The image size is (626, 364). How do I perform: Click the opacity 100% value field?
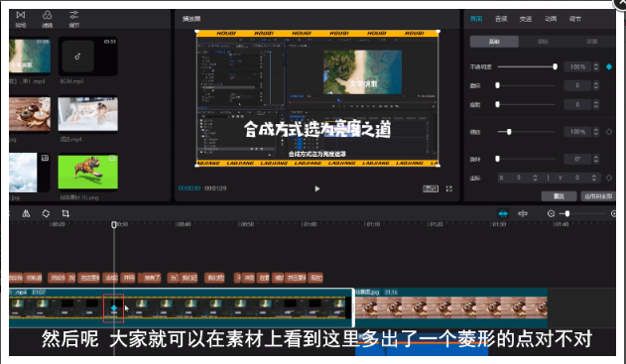click(577, 66)
